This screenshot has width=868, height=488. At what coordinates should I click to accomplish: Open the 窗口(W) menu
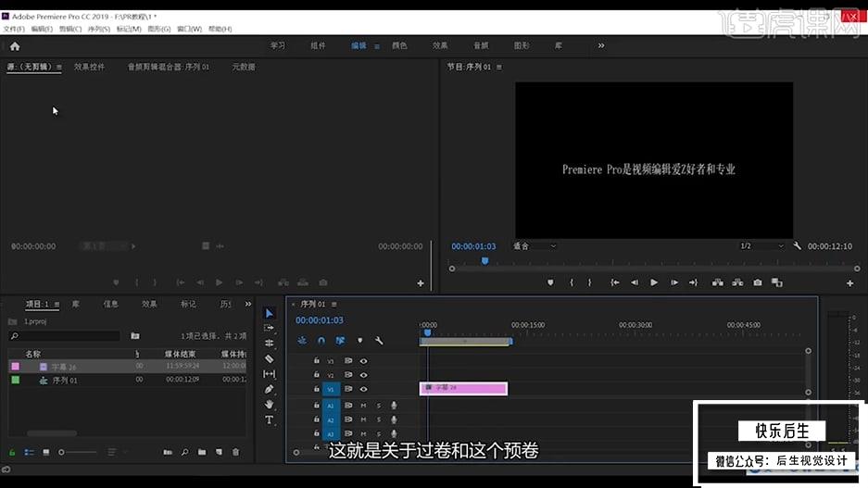[x=189, y=29]
